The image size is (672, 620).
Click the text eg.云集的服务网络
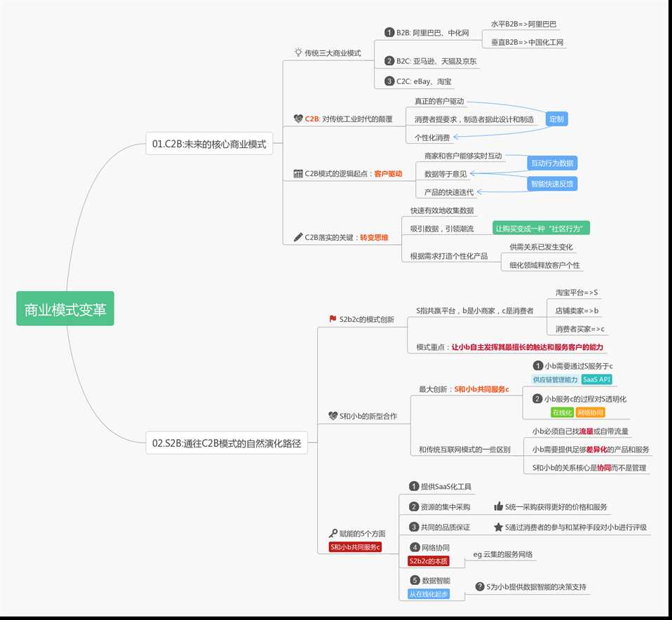click(503, 555)
